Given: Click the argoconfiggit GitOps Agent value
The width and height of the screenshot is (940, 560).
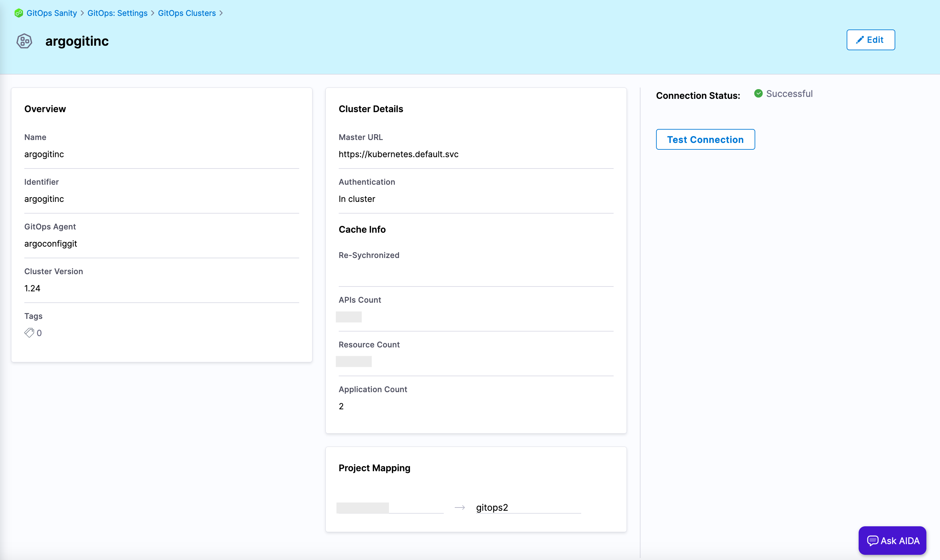Looking at the screenshot, I should (51, 244).
